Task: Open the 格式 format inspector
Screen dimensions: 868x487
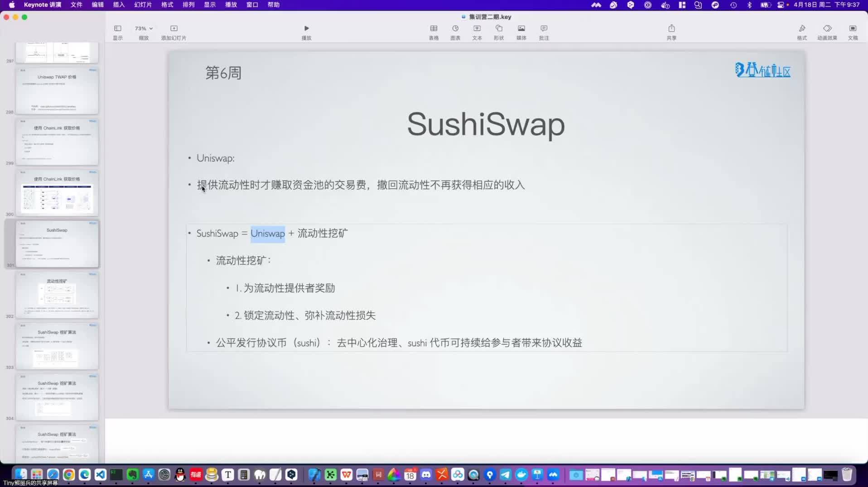Action: 802,32
